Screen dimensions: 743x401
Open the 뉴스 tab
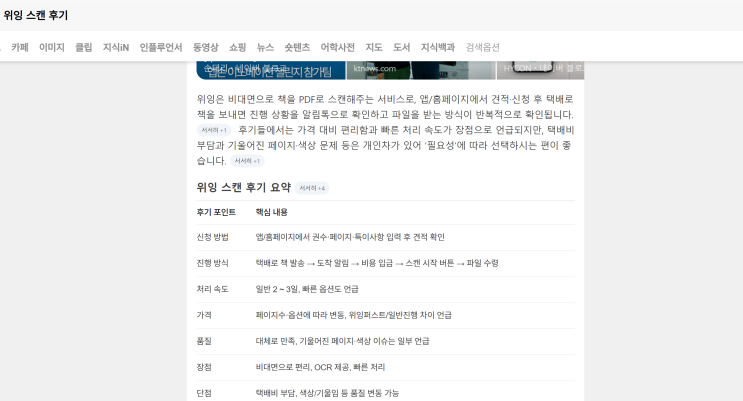point(265,47)
